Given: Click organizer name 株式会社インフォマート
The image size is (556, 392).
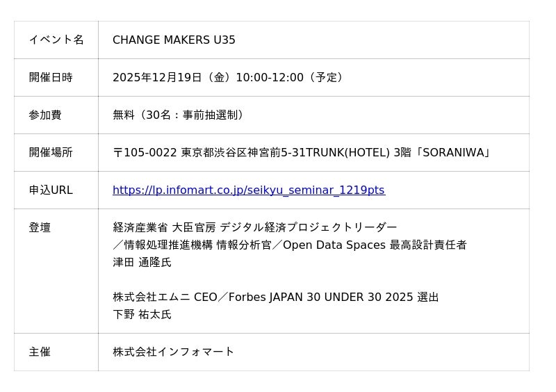Looking at the screenshot, I should [174, 352].
